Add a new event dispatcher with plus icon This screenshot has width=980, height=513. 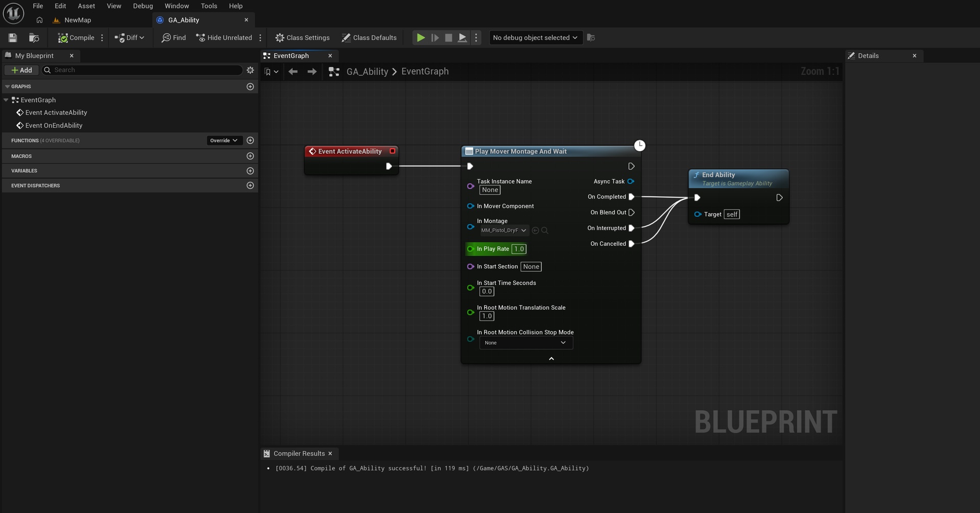point(250,185)
